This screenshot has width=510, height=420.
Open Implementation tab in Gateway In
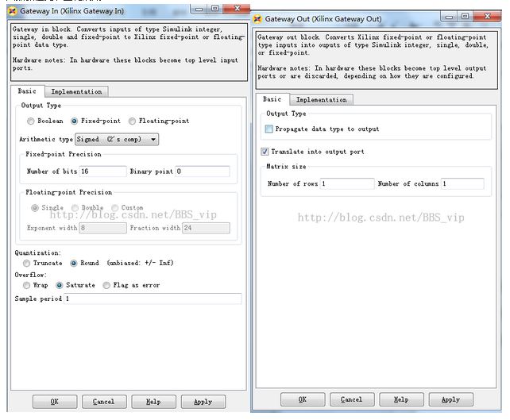point(76,92)
